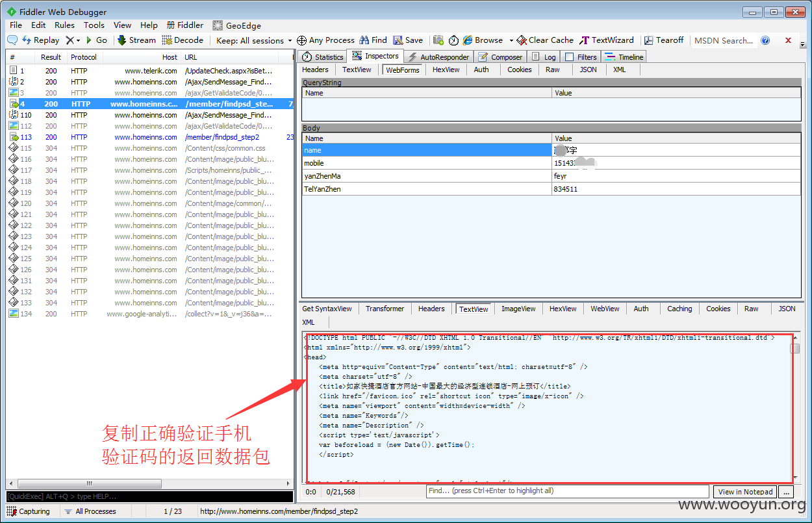812x523 pixels.
Task: Open the Filters tab
Action: pos(581,57)
